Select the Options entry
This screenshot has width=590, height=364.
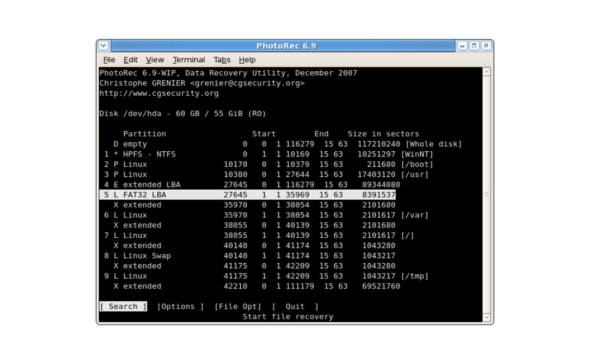pos(180,306)
